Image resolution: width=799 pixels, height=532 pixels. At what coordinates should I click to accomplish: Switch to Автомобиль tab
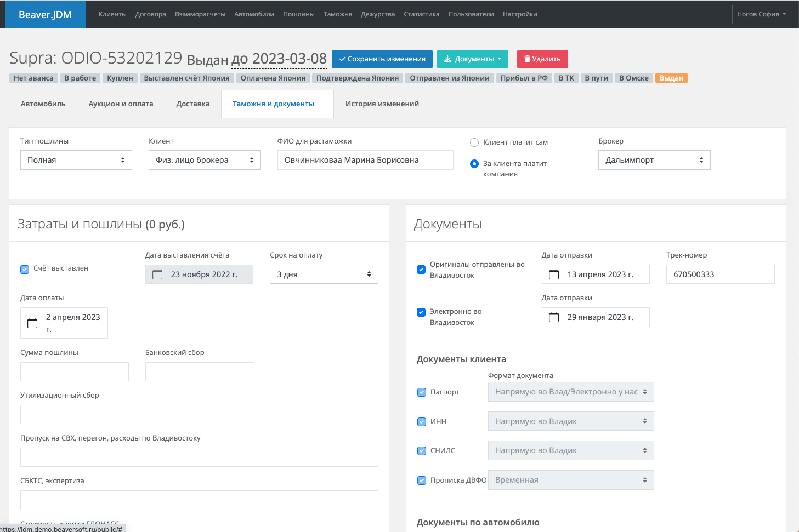click(x=43, y=104)
